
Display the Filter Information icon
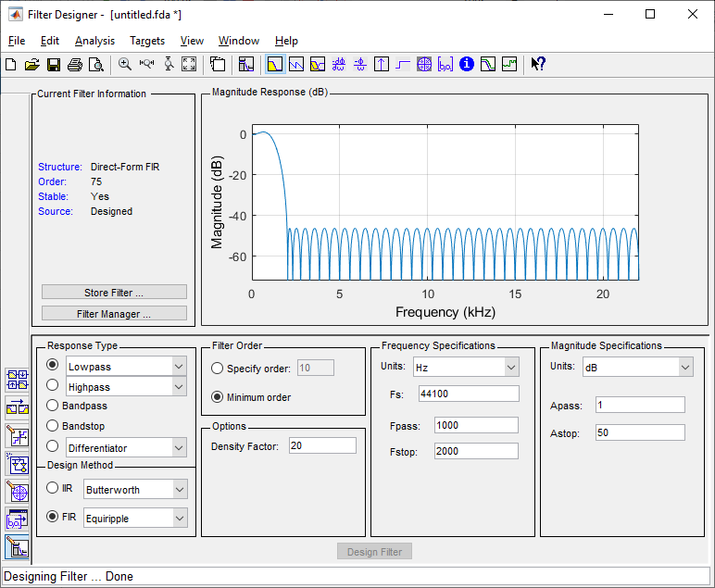(467, 65)
